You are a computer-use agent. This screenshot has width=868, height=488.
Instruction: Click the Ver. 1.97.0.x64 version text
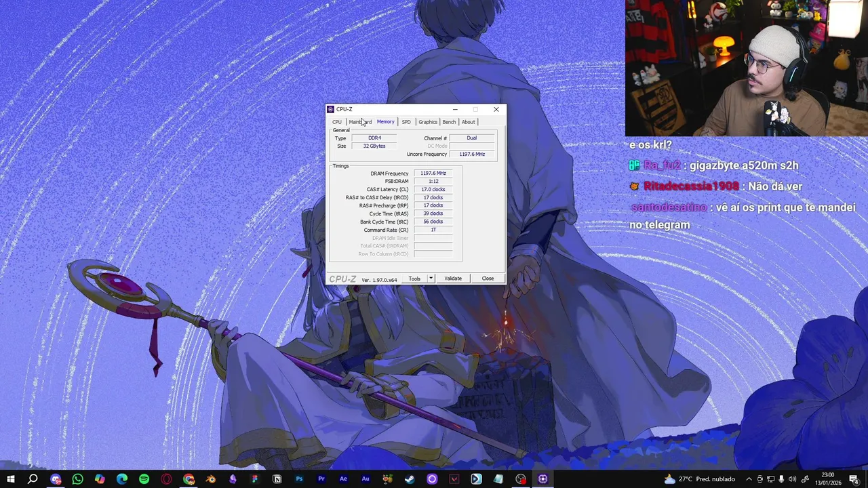(379, 280)
